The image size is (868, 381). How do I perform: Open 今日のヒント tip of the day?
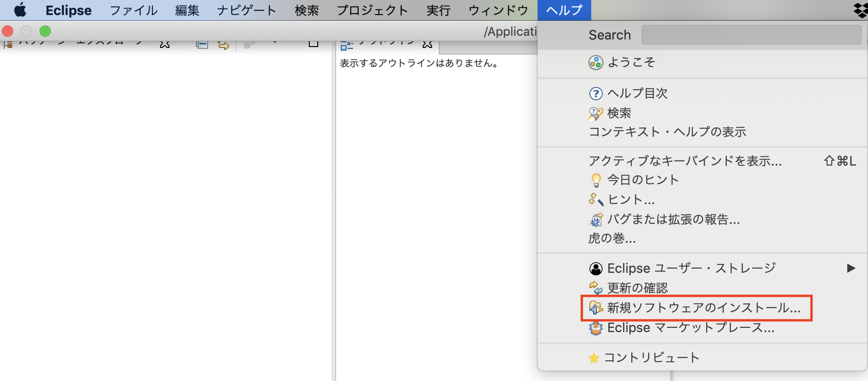[702, 180]
